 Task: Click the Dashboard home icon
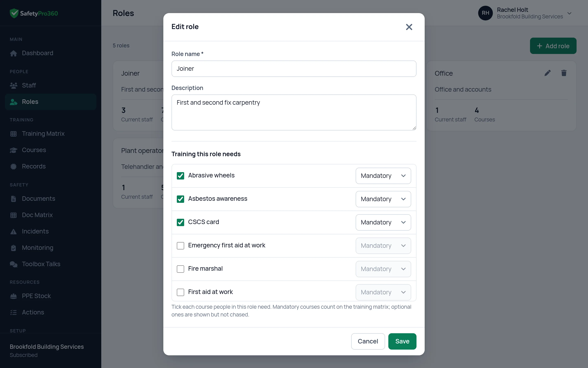14,53
